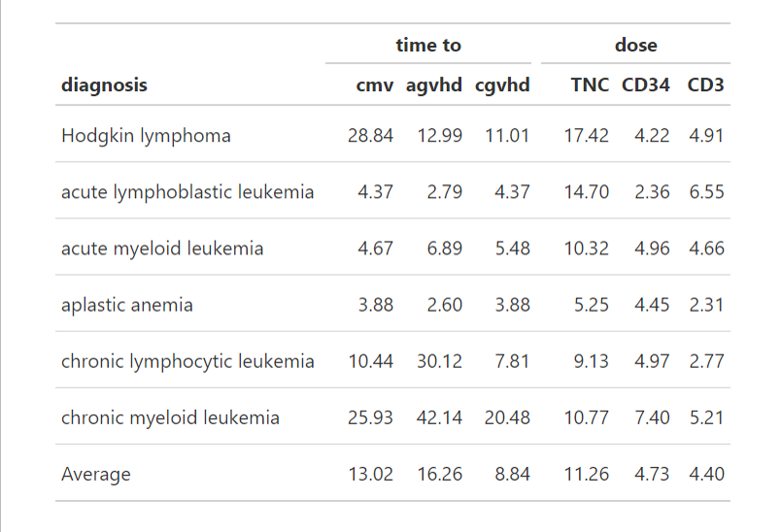This screenshot has width=781, height=532.
Task: Click the 'cgvhd' column header
Action: [502, 85]
